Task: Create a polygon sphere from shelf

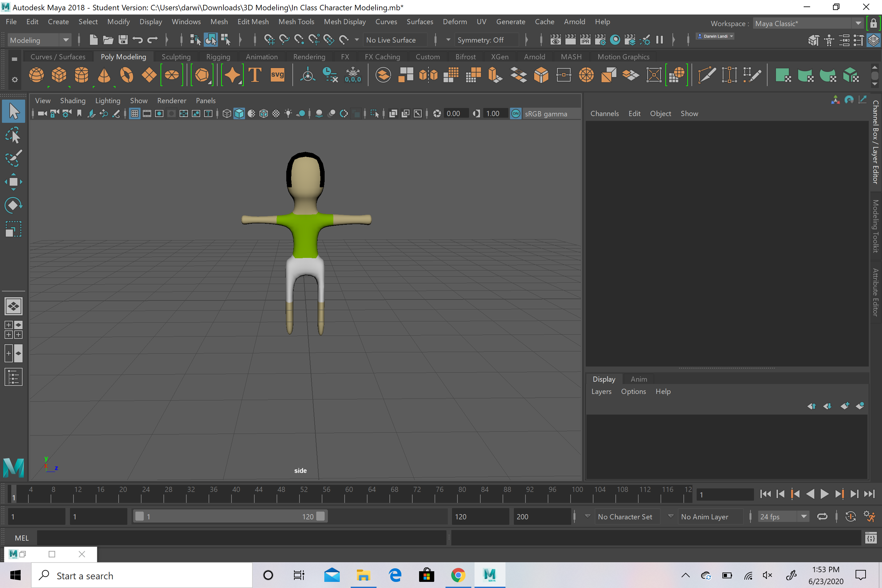Action: [36, 75]
